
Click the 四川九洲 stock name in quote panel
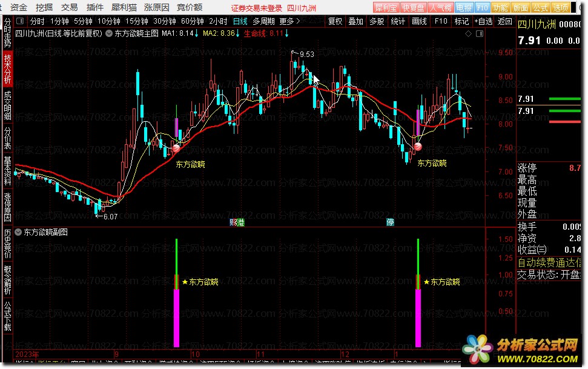pos(537,24)
